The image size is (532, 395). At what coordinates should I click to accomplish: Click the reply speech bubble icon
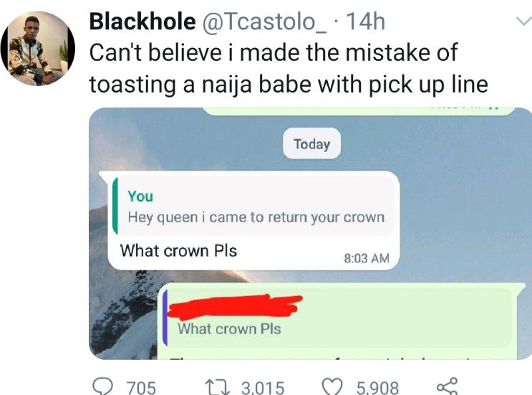tap(105, 387)
